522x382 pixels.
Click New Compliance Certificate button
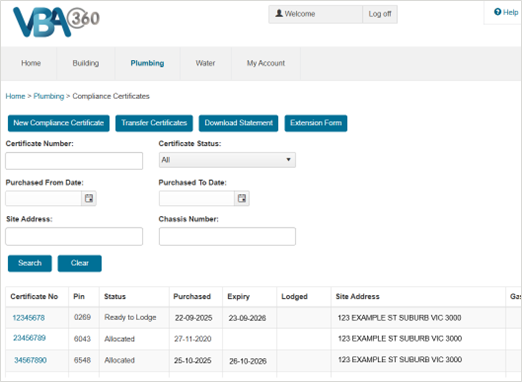pos(59,123)
